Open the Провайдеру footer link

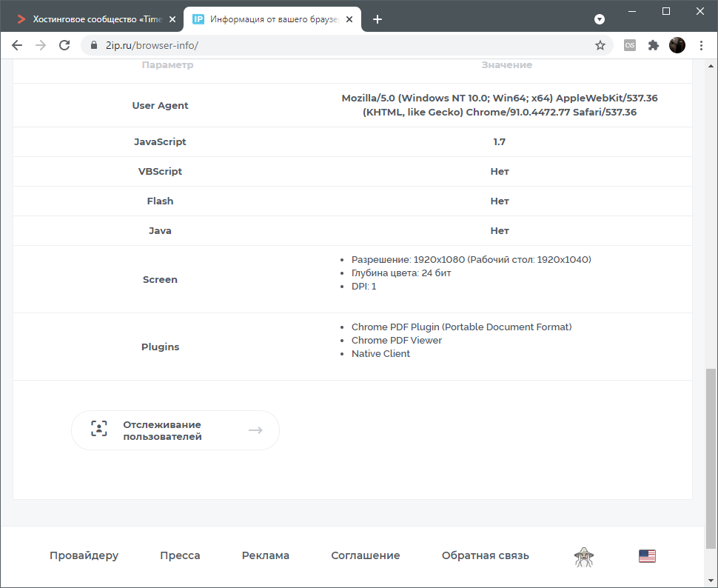(x=84, y=555)
